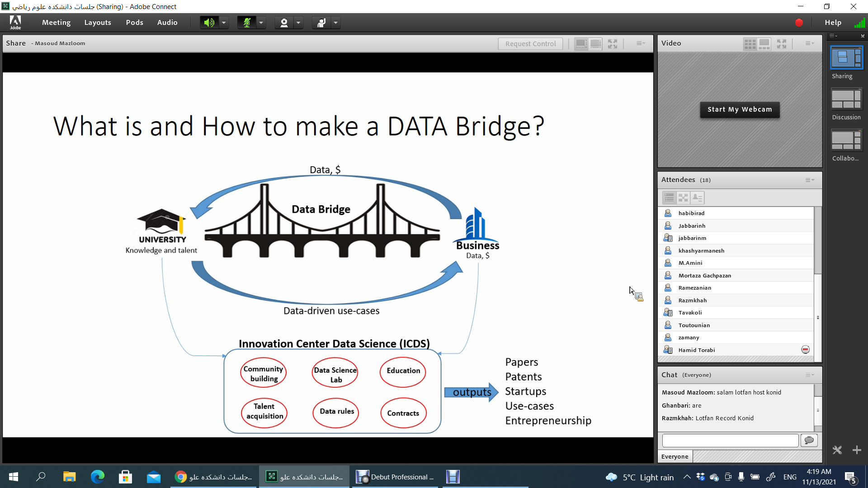Open Debut Professional from taskbar
The image size is (868, 488).
[x=395, y=477]
